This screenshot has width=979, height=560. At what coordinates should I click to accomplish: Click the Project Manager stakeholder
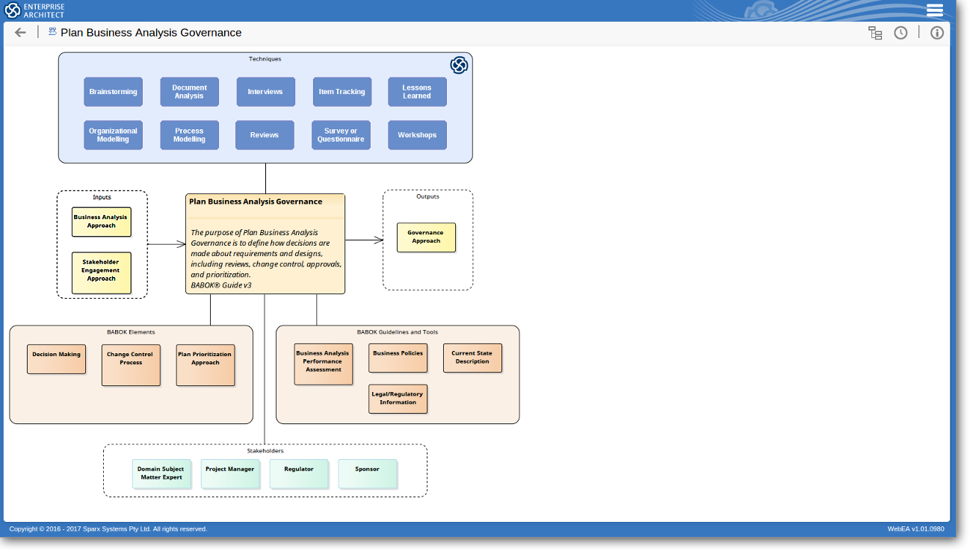click(x=230, y=474)
